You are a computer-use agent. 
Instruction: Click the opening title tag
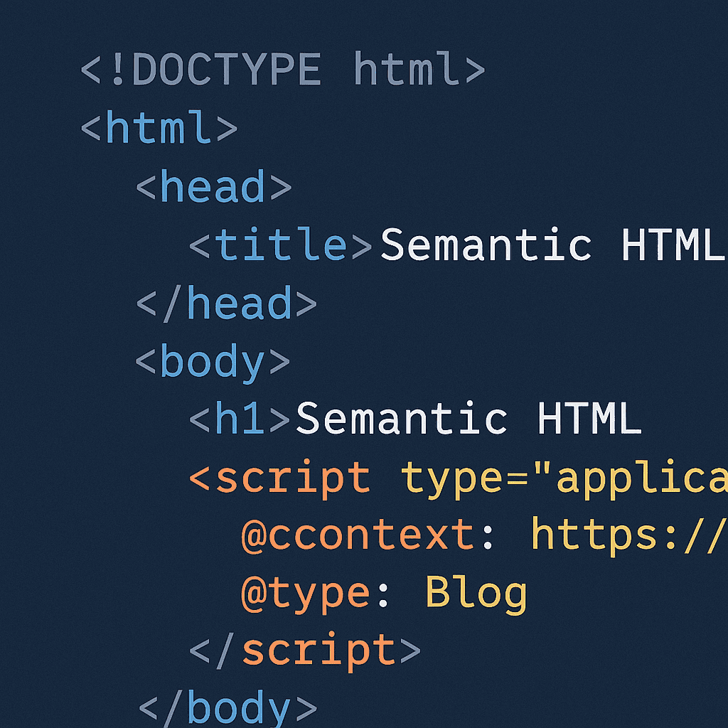[281, 245]
